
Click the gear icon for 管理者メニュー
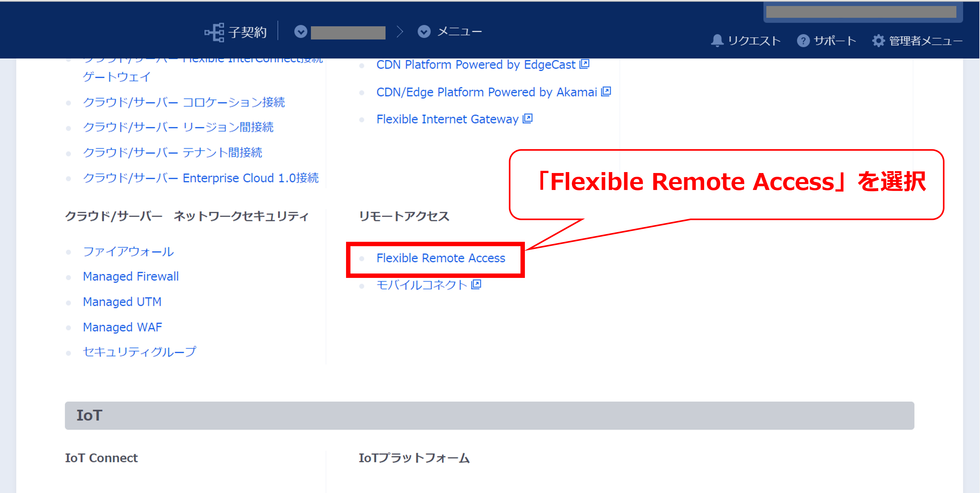click(878, 41)
